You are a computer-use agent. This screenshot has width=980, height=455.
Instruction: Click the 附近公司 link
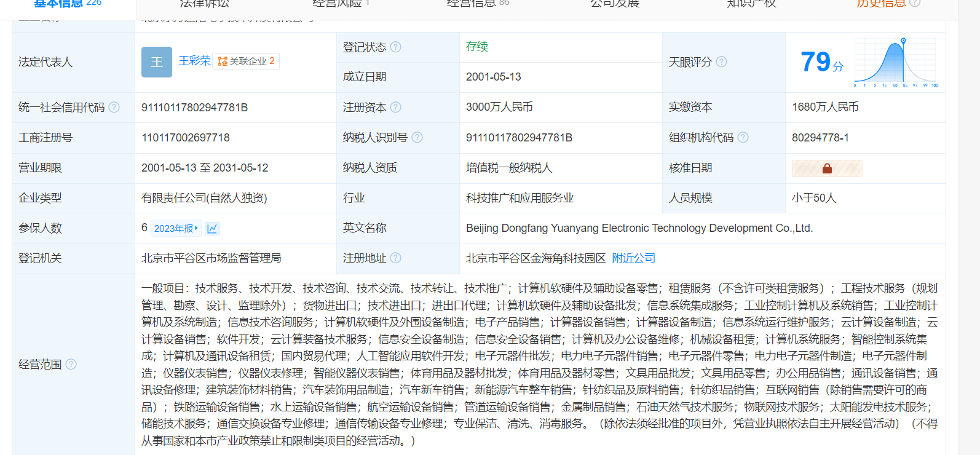[x=634, y=258]
